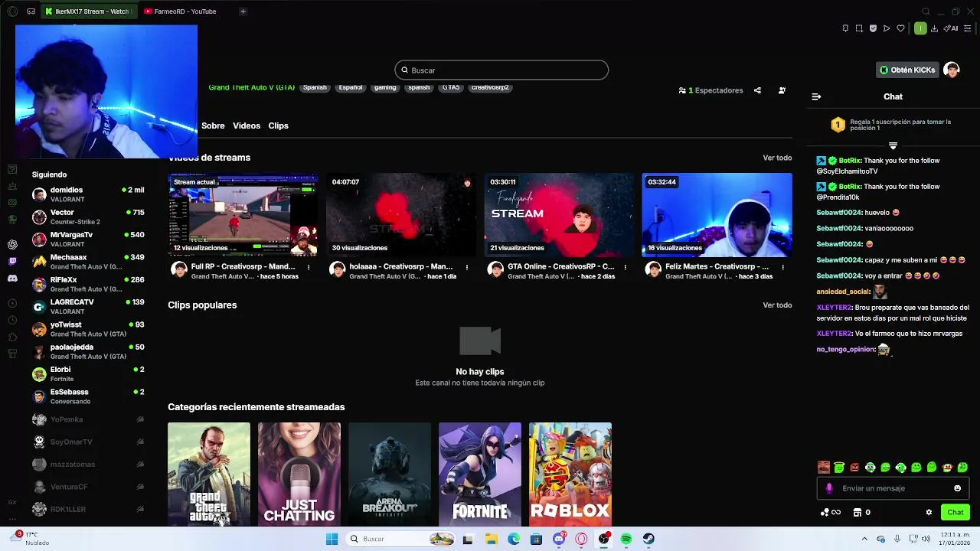Click the Enviar un mensaje chat field
The width and height of the screenshot is (980, 551).
(x=893, y=488)
